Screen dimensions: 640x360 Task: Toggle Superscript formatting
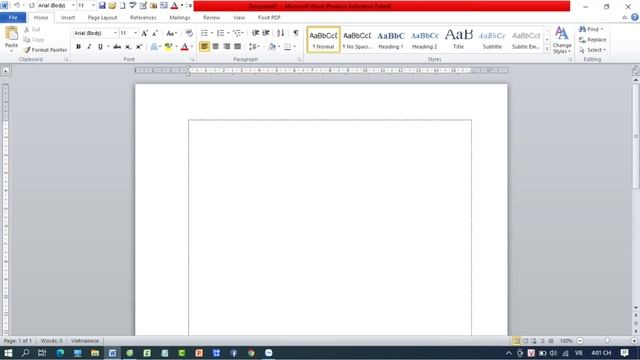[x=139, y=47]
